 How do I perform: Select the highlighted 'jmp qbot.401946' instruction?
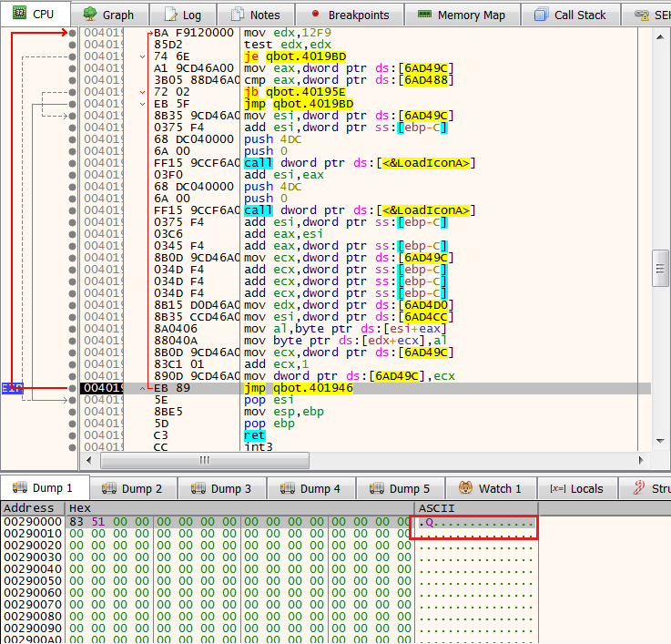coord(299,388)
